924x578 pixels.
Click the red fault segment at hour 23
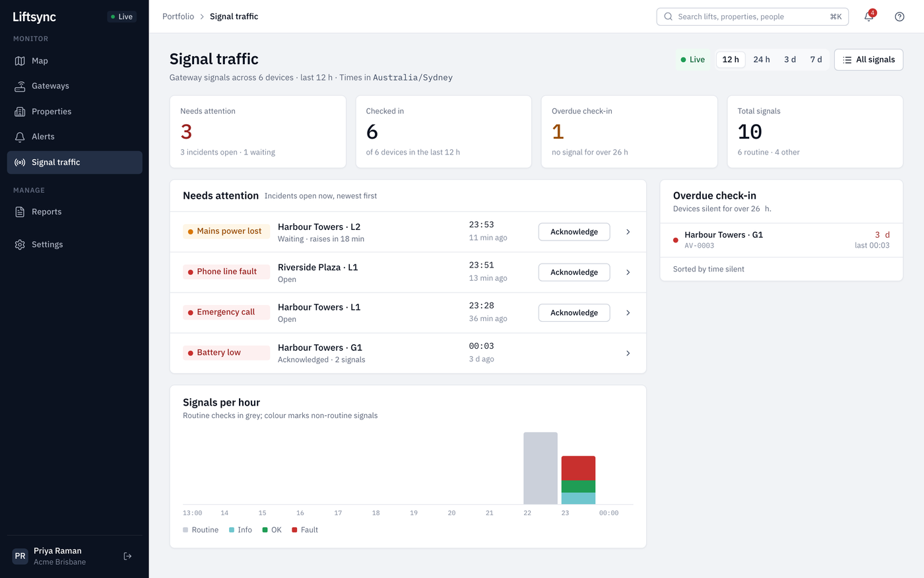pyautogui.click(x=578, y=468)
